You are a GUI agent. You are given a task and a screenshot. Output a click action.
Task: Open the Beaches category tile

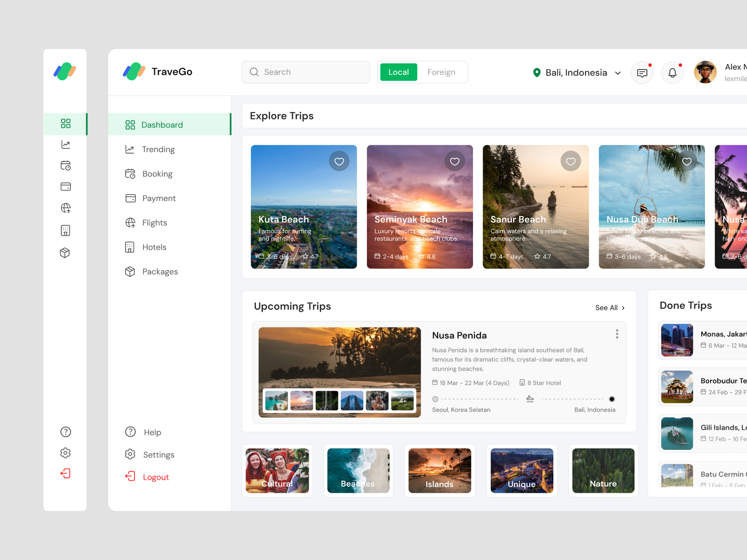tap(359, 471)
